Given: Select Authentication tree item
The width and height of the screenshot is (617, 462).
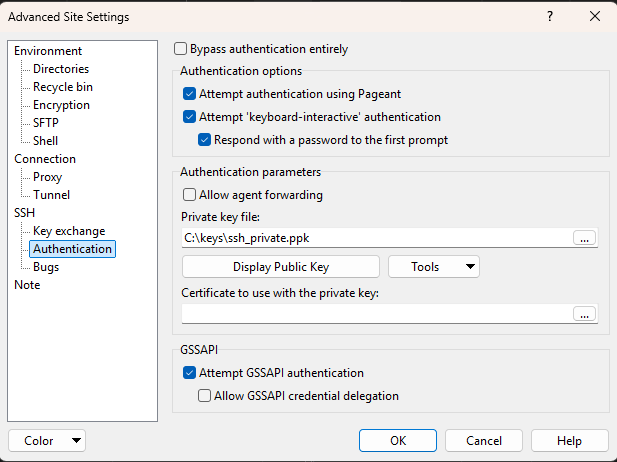Looking at the screenshot, I should coord(72,249).
